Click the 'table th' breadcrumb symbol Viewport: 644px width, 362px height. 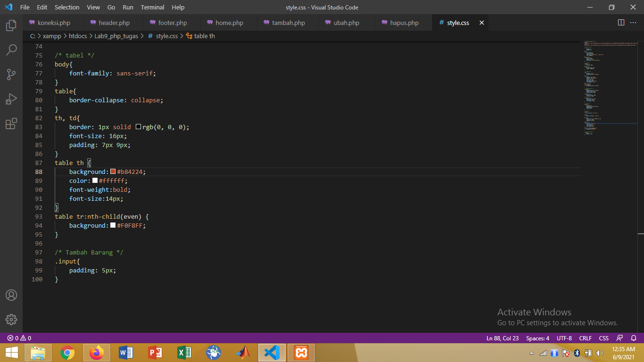click(x=200, y=36)
